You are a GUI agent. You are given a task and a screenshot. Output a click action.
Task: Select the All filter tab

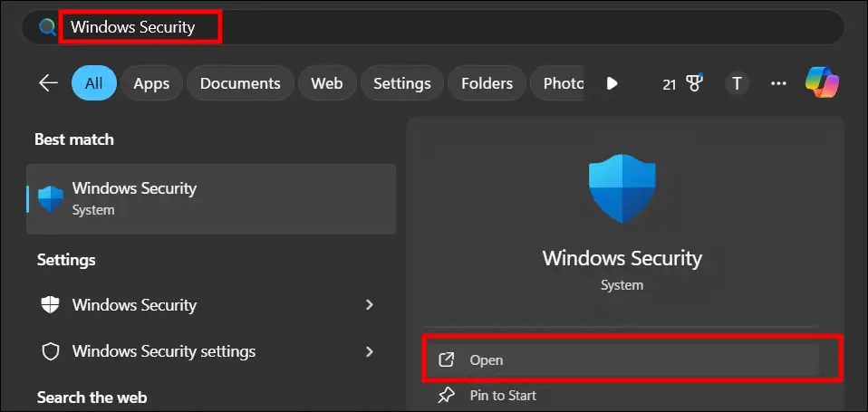94,83
